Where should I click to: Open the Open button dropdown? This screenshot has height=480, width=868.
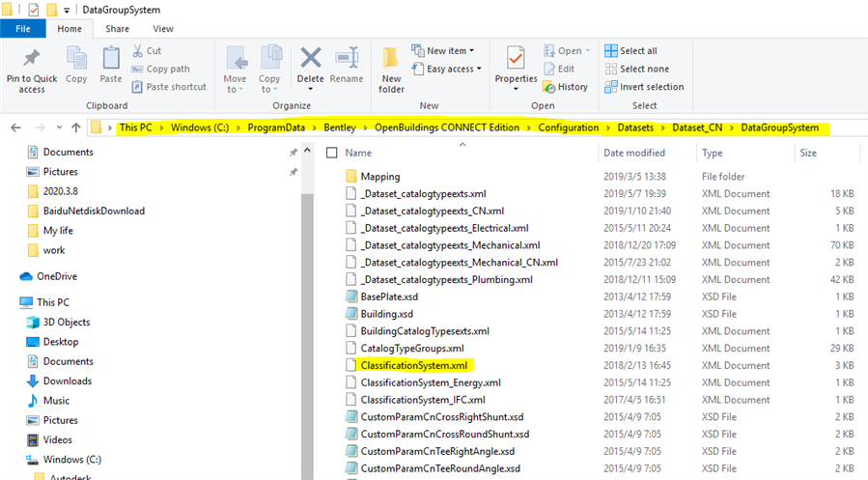pyautogui.click(x=588, y=51)
